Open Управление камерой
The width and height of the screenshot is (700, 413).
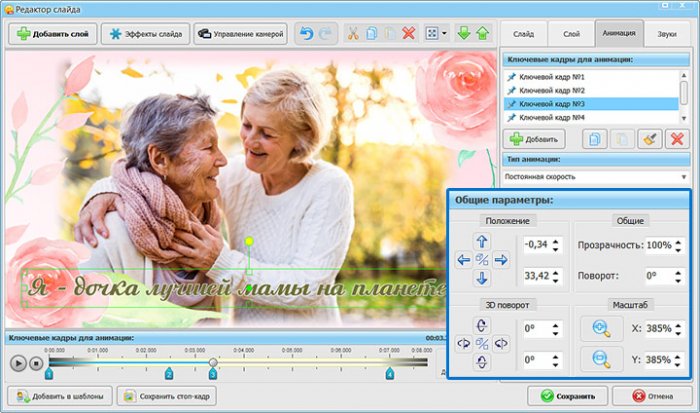[x=240, y=34]
